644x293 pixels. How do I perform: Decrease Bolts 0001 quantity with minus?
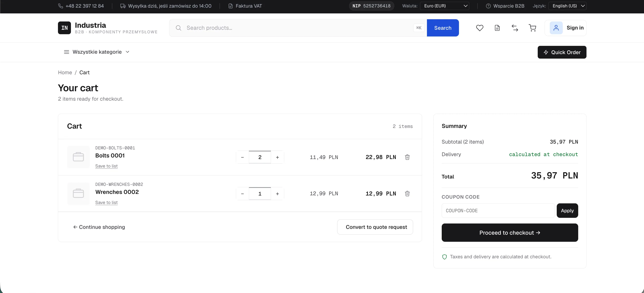coord(242,157)
